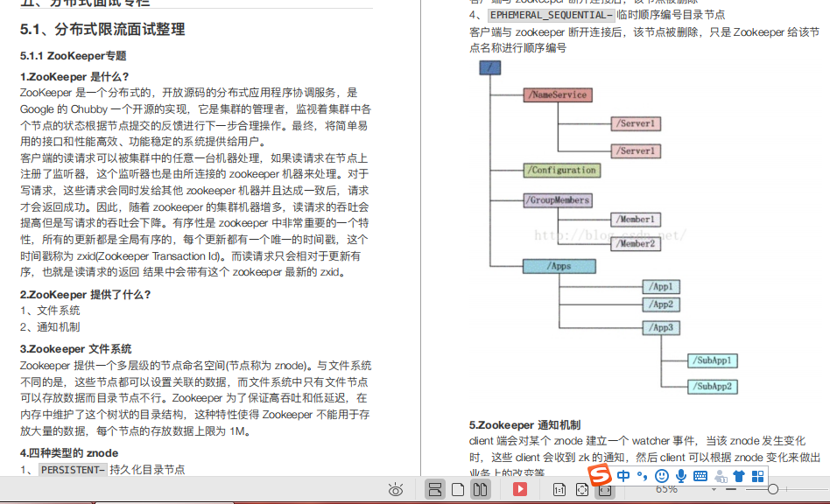Screen dimensions: 830x504
Task: Click the heading 1.ZooKeeper 是什么？
Action: (x=74, y=77)
